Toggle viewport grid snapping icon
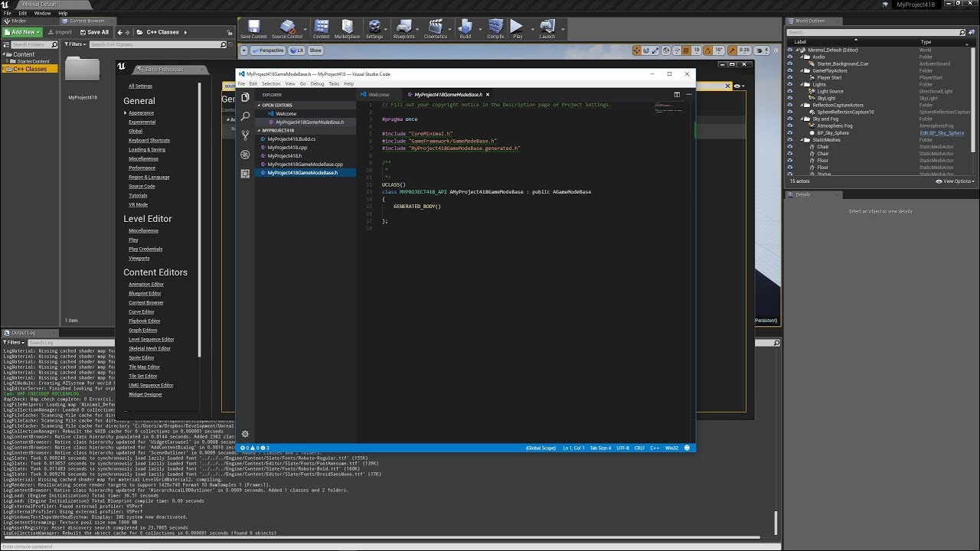Screen dimensions: 980x551 click(x=684, y=51)
